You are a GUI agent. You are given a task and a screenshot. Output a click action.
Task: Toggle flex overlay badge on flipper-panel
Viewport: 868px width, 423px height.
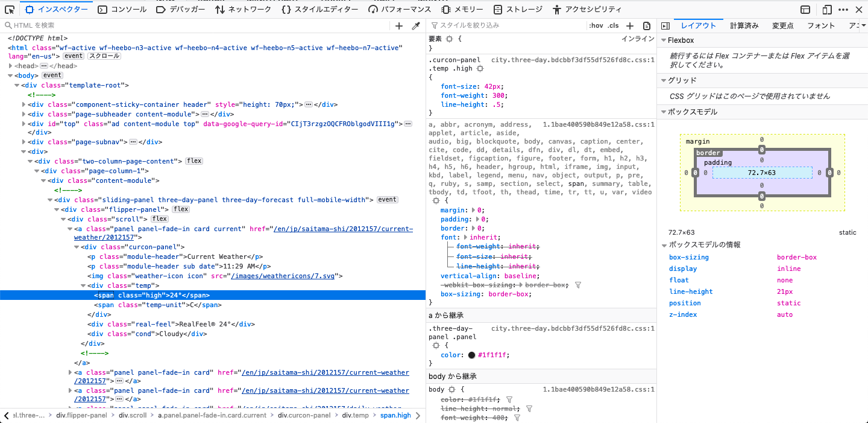(x=181, y=209)
